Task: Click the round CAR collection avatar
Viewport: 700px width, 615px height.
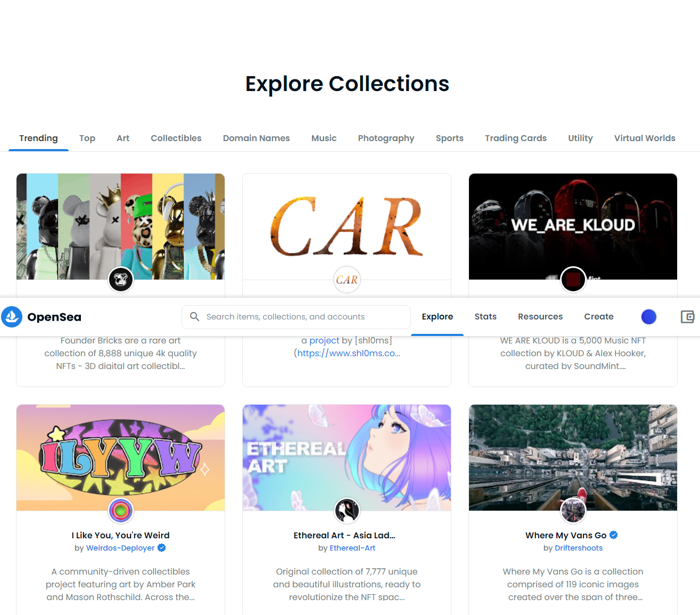Action: point(347,280)
